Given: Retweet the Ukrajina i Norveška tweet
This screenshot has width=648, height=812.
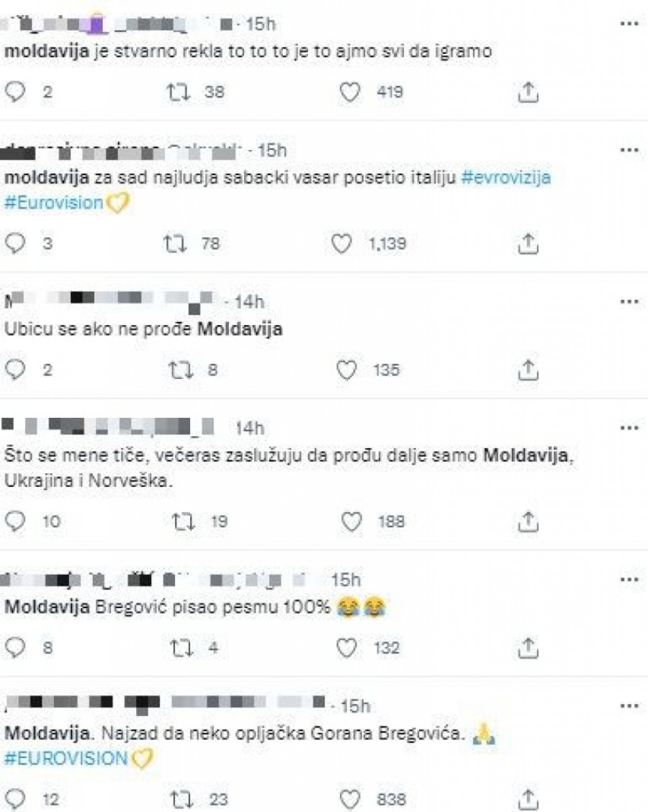Looking at the screenshot, I should [183, 522].
